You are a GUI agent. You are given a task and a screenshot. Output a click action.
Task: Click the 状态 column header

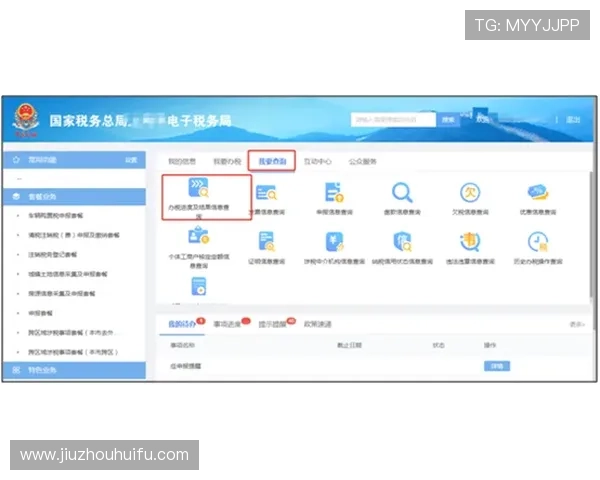point(439,345)
